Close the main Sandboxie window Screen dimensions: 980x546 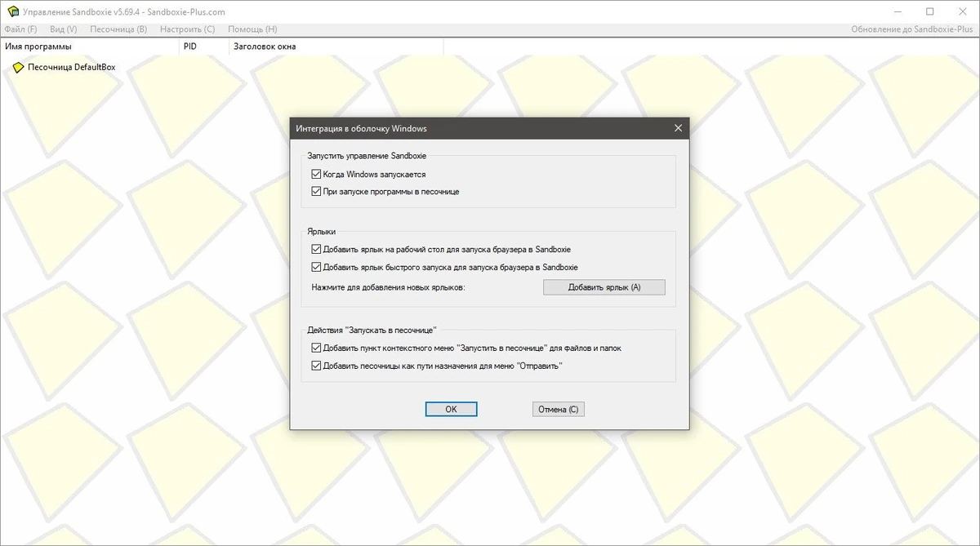click(964, 11)
